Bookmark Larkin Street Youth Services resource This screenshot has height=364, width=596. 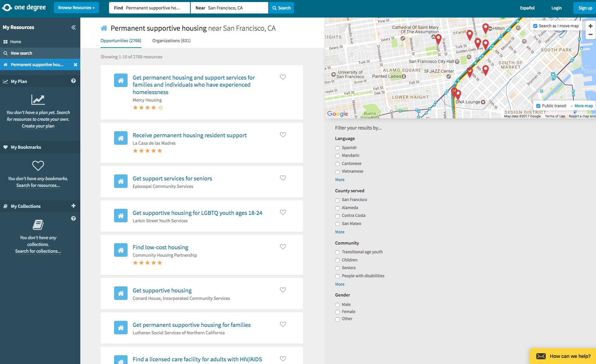283,212
